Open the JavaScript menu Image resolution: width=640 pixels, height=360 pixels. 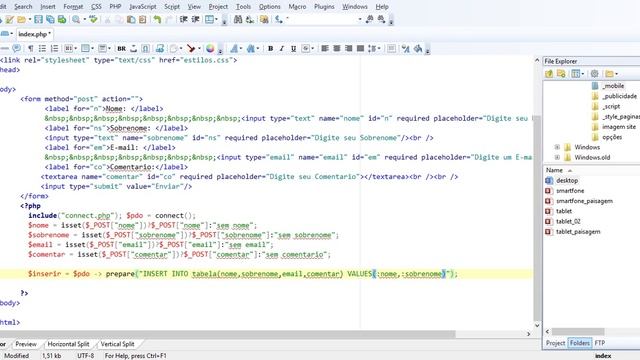pyautogui.click(x=143, y=7)
